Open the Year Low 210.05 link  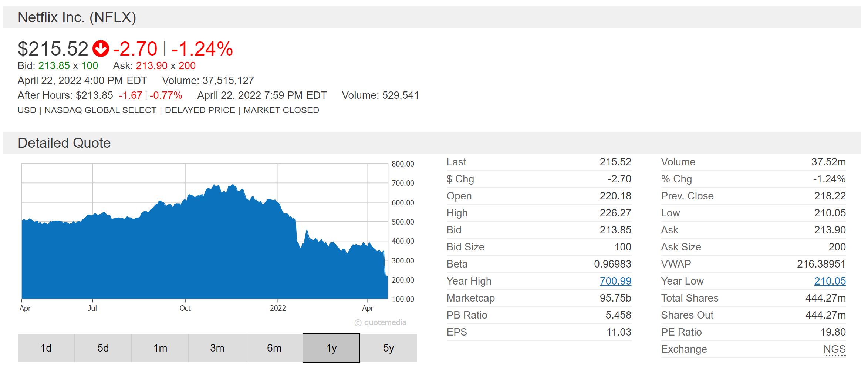[x=830, y=281]
